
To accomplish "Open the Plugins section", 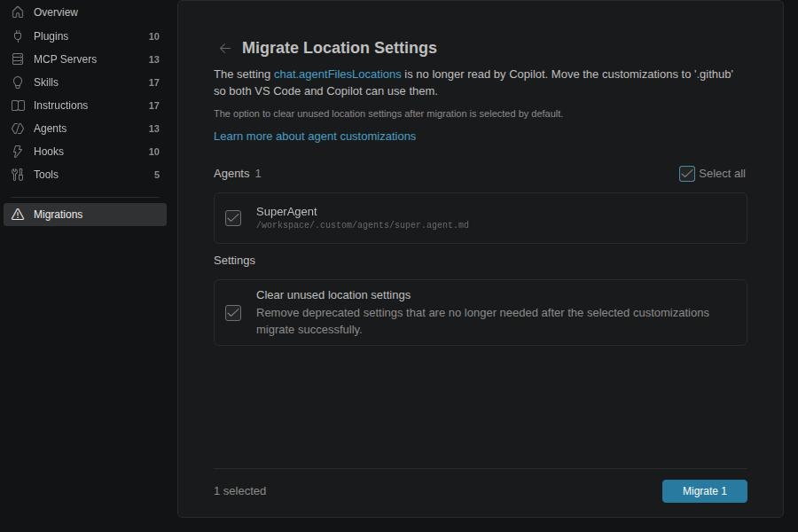I will point(85,36).
